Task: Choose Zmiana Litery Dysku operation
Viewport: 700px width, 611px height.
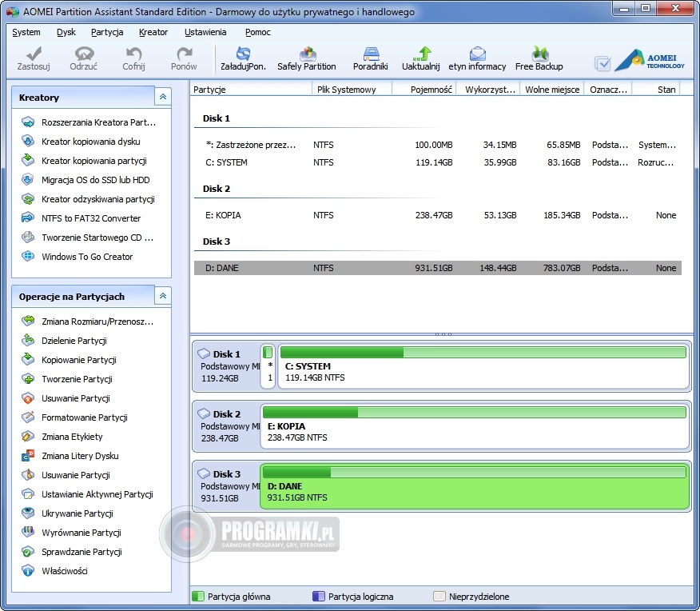Action: coord(70,456)
